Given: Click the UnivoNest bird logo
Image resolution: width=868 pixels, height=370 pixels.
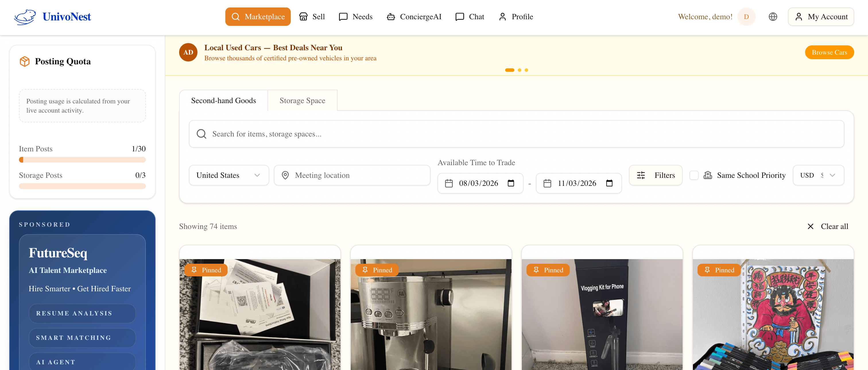Looking at the screenshot, I should (x=25, y=17).
